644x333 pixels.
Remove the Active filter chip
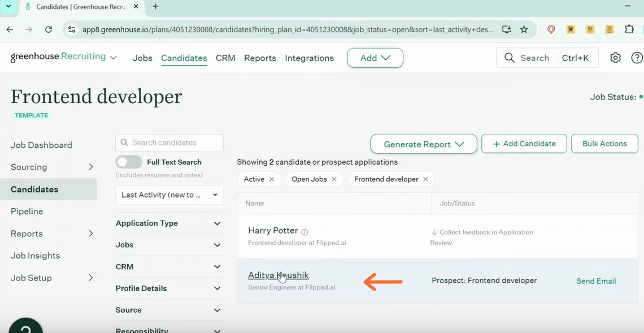pyautogui.click(x=272, y=179)
